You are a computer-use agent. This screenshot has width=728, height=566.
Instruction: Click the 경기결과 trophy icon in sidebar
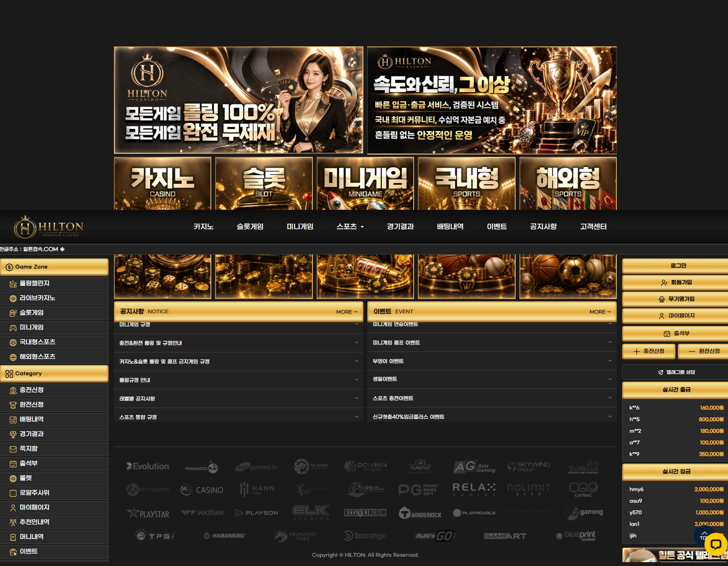[x=13, y=435]
